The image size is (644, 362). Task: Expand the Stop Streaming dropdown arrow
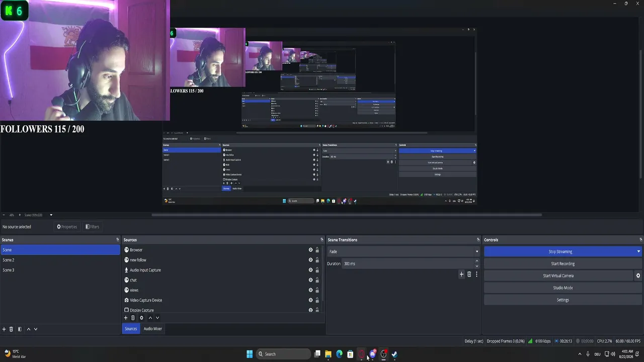coord(638,251)
